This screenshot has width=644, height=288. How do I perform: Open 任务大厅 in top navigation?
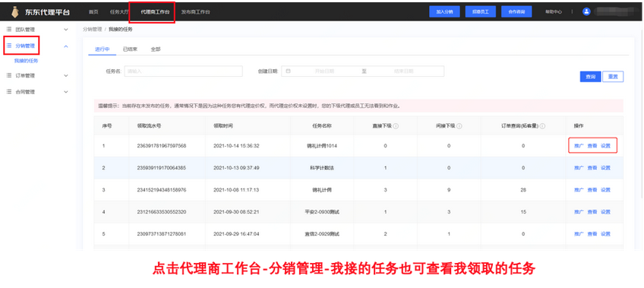click(119, 12)
